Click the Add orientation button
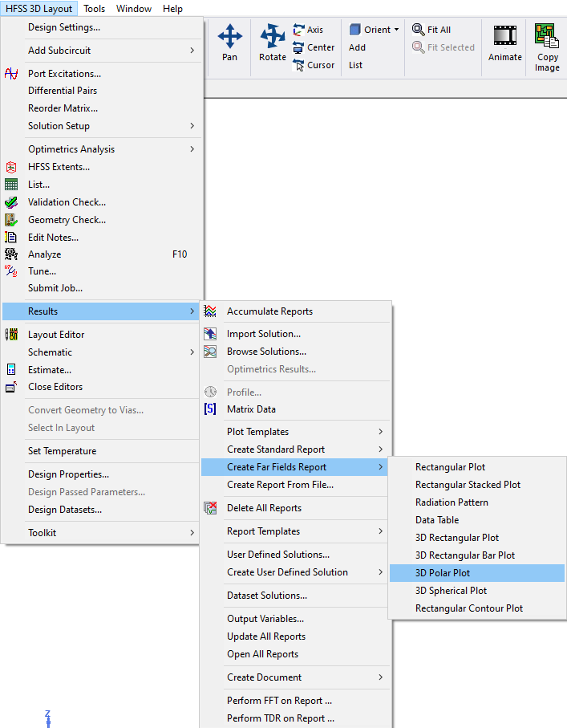Viewport: 567px width, 728px height. click(x=357, y=47)
